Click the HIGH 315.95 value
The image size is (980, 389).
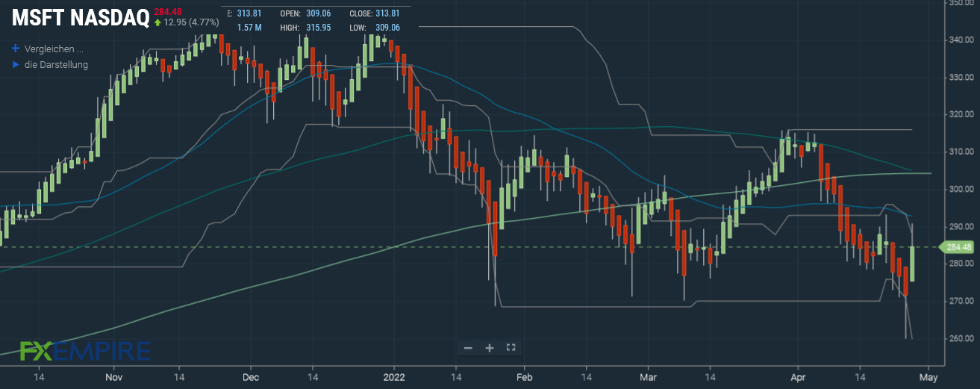[x=319, y=28]
